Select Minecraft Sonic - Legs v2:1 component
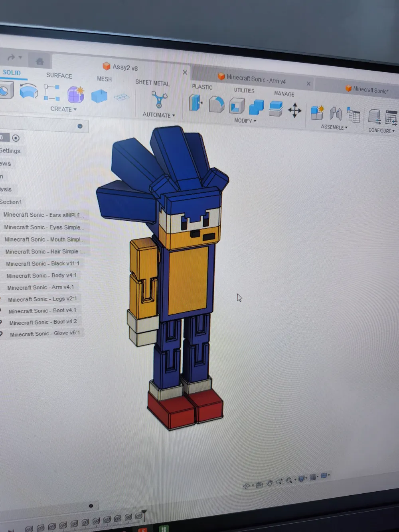The height and width of the screenshot is (532, 399). pyautogui.click(x=42, y=299)
